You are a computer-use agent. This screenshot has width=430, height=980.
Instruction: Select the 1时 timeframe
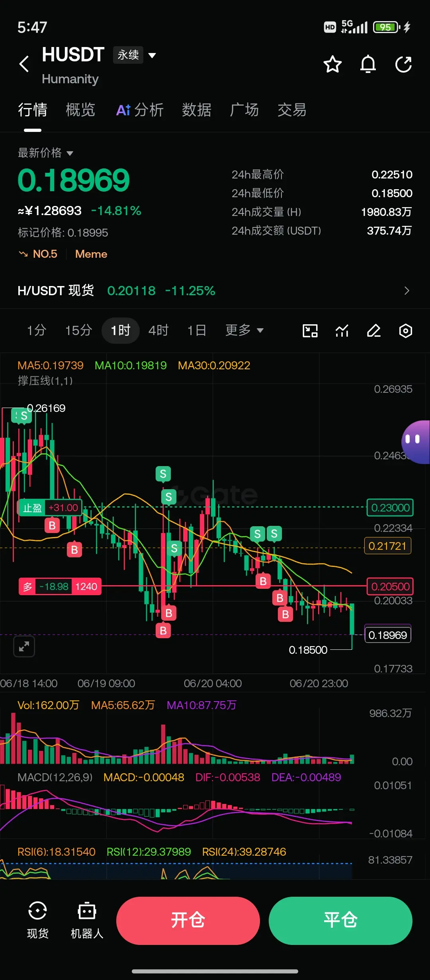[x=121, y=330]
